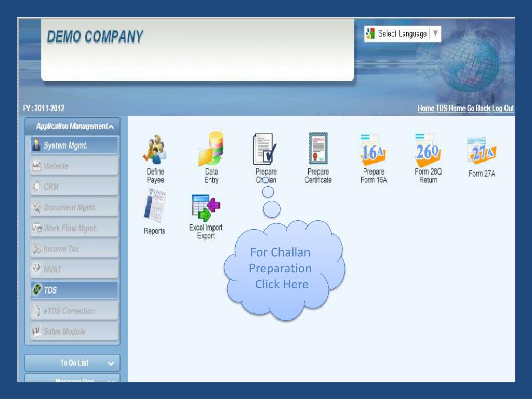The image size is (532, 399).
Task: Click the Form 27A text label
Action: (482, 174)
